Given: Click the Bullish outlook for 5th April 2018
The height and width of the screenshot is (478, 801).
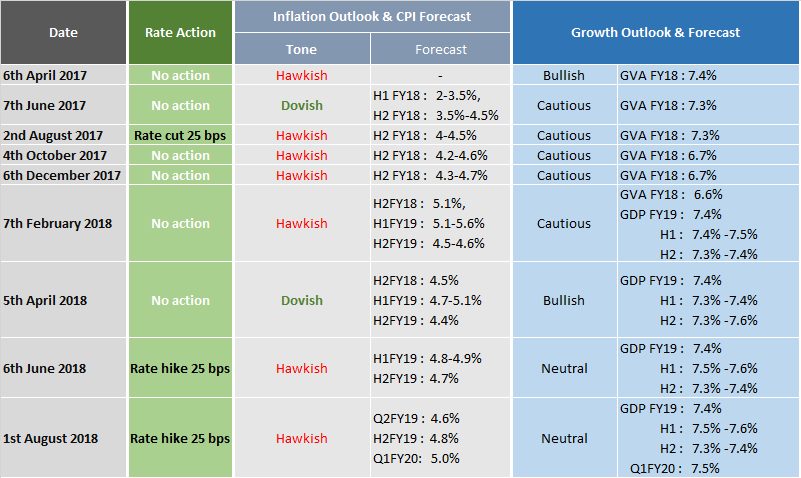Looking at the screenshot, I should pyautogui.click(x=564, y=300).
